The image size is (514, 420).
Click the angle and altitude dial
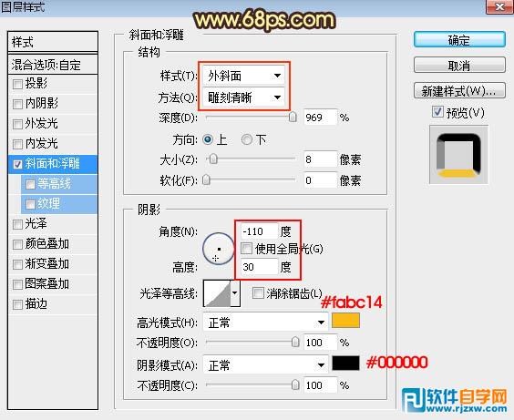tap(219, 249)
